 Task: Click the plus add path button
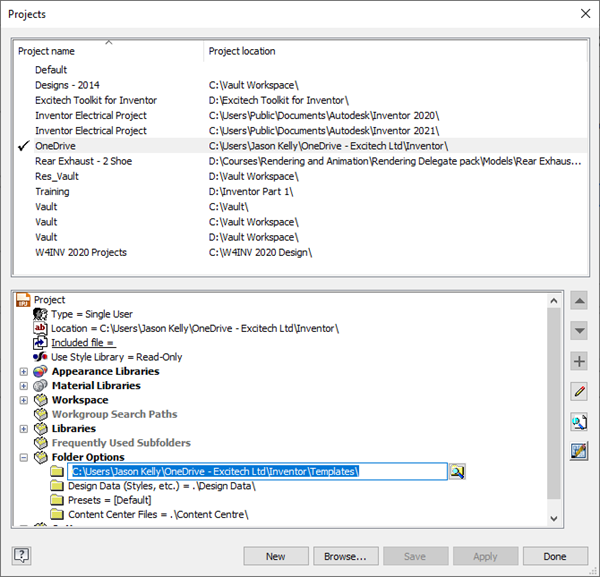(x=579, y=361)
